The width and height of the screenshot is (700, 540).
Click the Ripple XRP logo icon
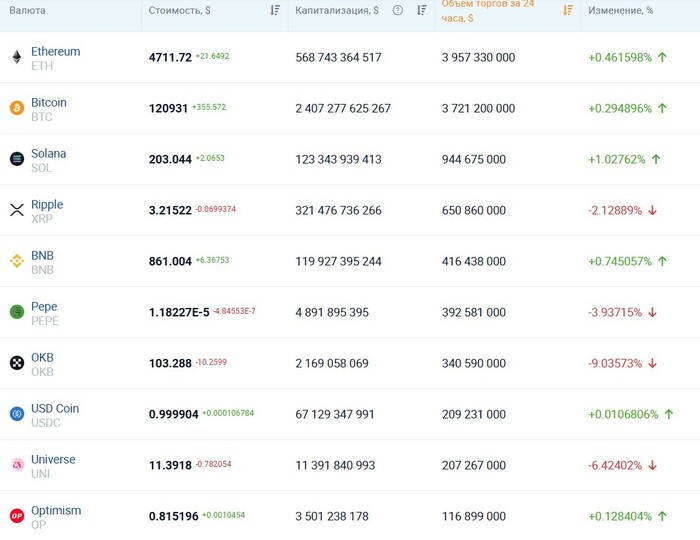[x=17, y=210]
